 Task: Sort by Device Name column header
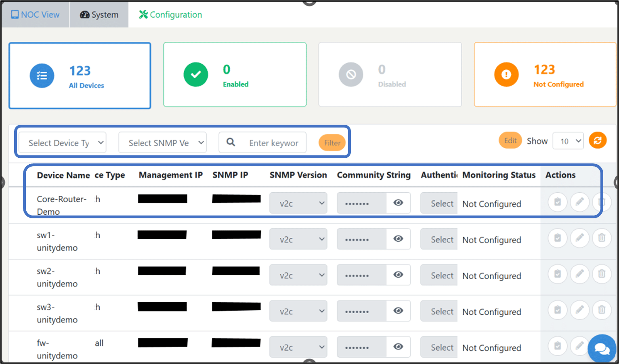pos(63,175)
